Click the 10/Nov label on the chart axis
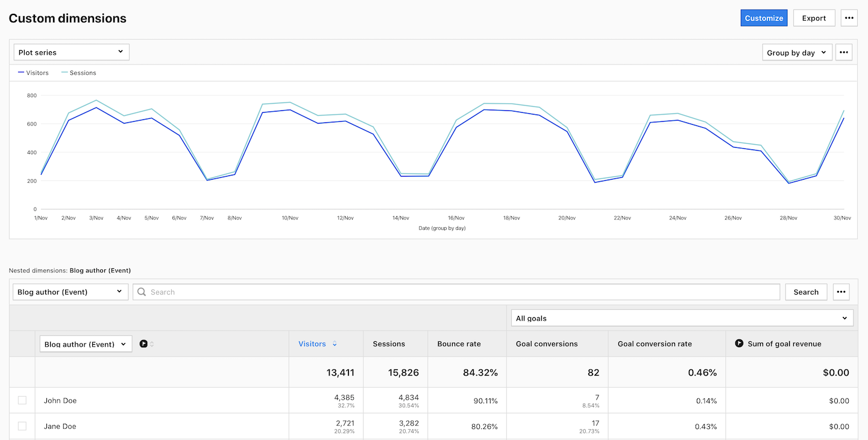 (x=289, y=218)
